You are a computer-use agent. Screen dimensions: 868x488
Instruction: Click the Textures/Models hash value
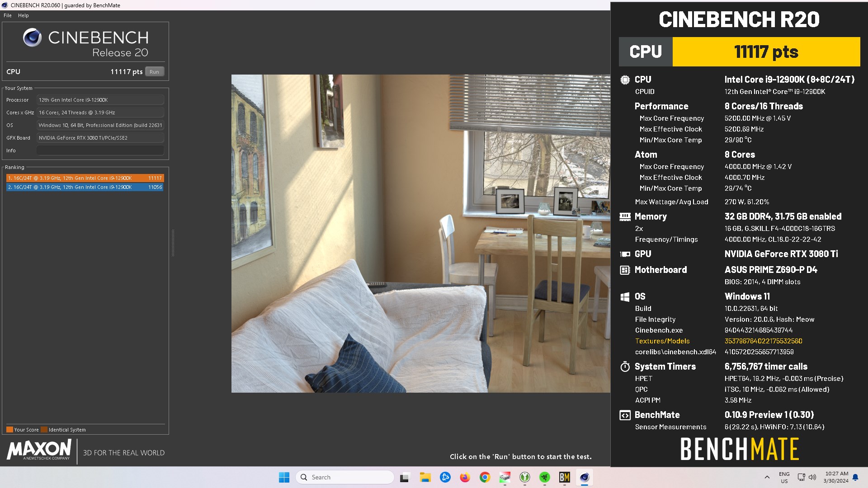click(763, 341)
